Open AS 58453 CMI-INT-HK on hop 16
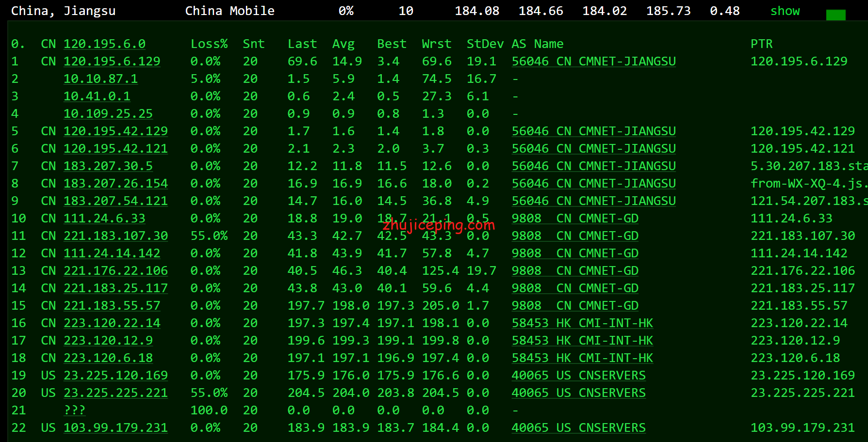This screenshot has height=442, width=868. [582, 323]
